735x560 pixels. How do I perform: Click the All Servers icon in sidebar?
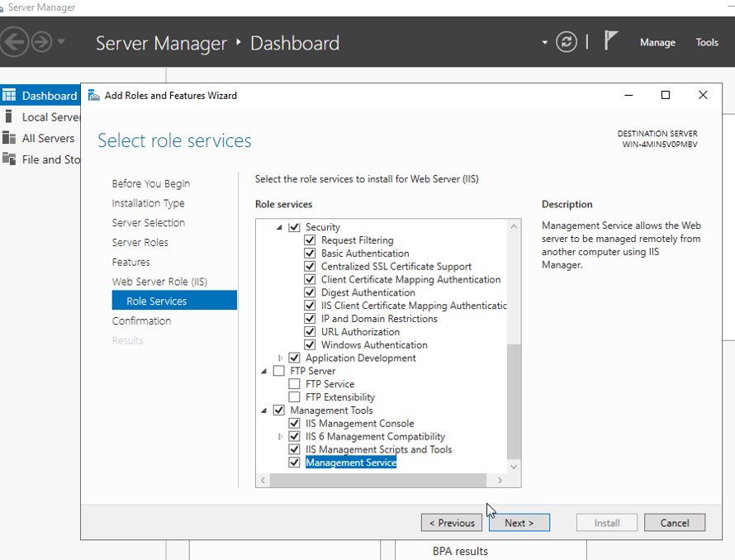pyautogui.click(x=9, y=137)
